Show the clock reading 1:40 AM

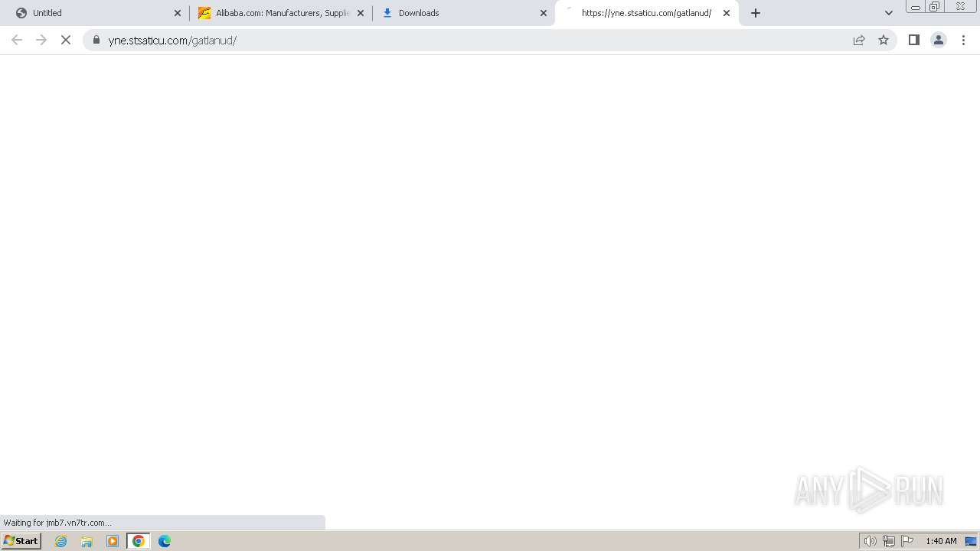941,541
